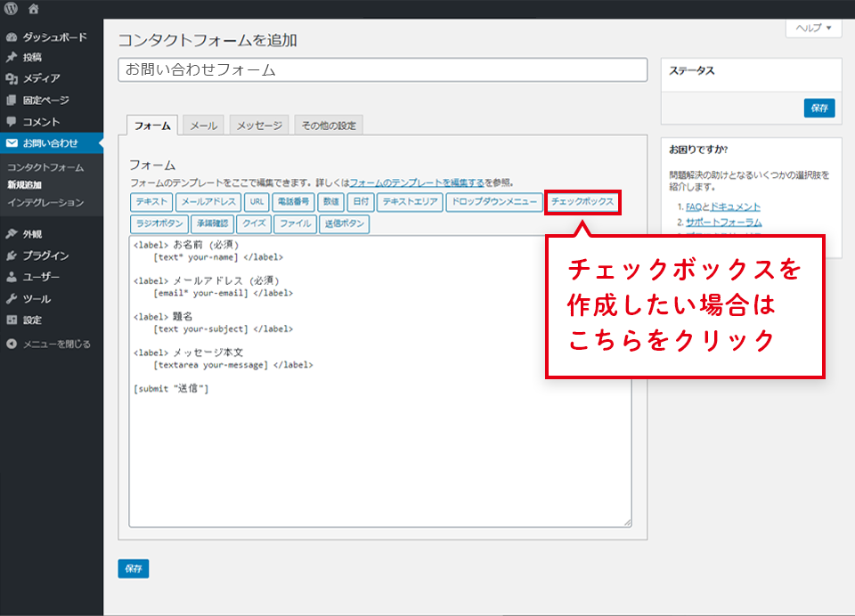The width and height of the screenshot is (855, 616).
Task: Open Comments (コメント) section
Action: (x=41, y=121)
